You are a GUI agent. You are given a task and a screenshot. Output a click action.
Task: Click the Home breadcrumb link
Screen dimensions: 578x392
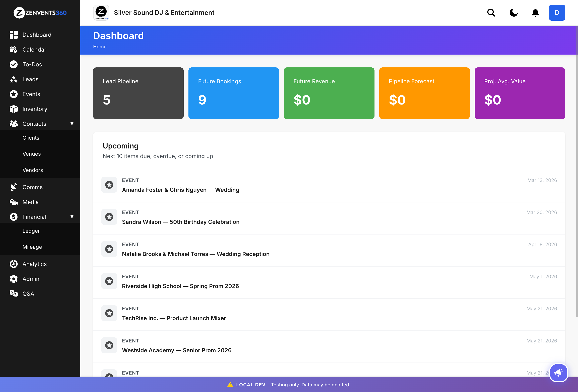click(100, 47)
